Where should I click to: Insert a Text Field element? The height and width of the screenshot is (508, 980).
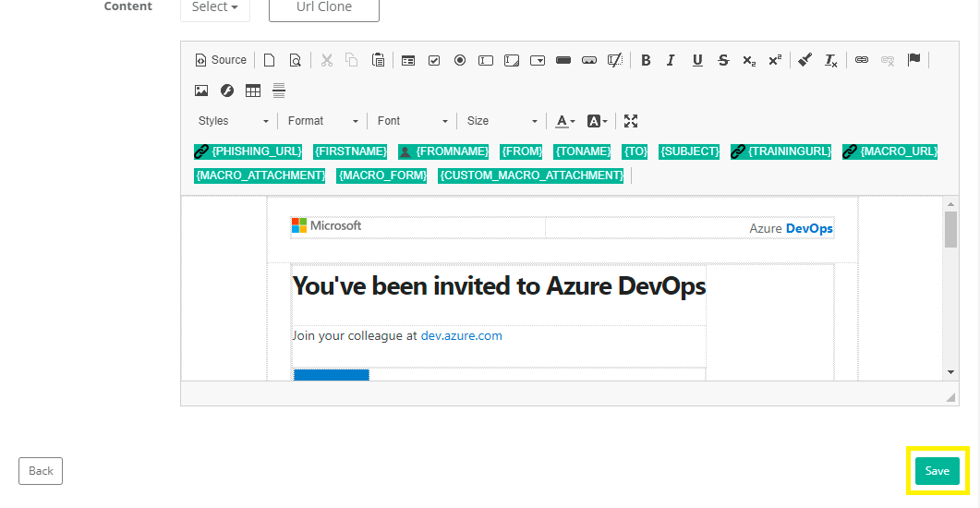[486, 60]
